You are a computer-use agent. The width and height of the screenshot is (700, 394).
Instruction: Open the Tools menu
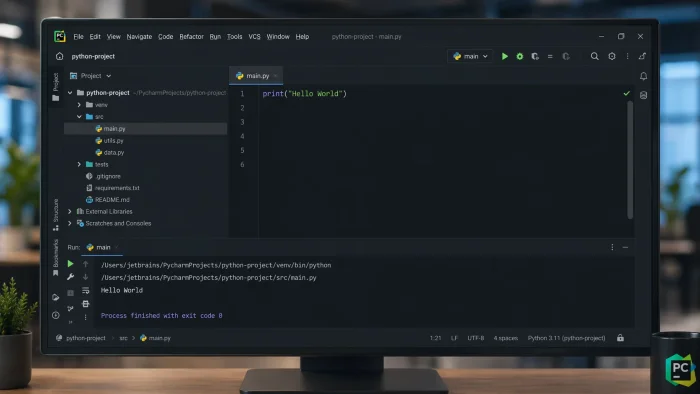point(234,37)
